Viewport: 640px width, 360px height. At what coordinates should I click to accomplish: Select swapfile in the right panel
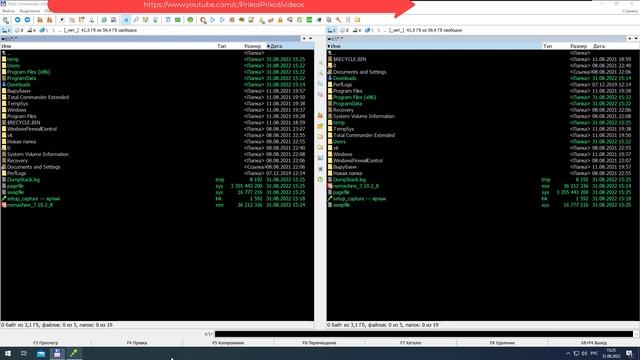coord(483,205)
